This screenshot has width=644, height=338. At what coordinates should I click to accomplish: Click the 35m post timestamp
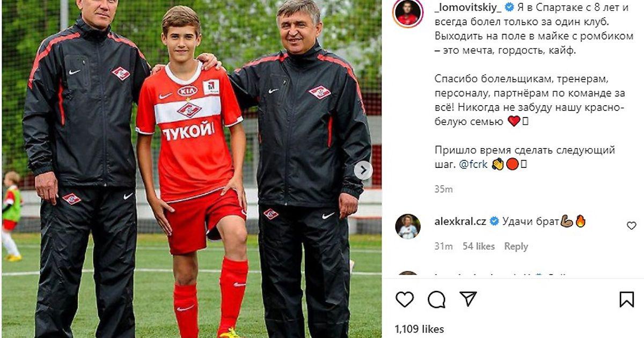coord(443,189)
